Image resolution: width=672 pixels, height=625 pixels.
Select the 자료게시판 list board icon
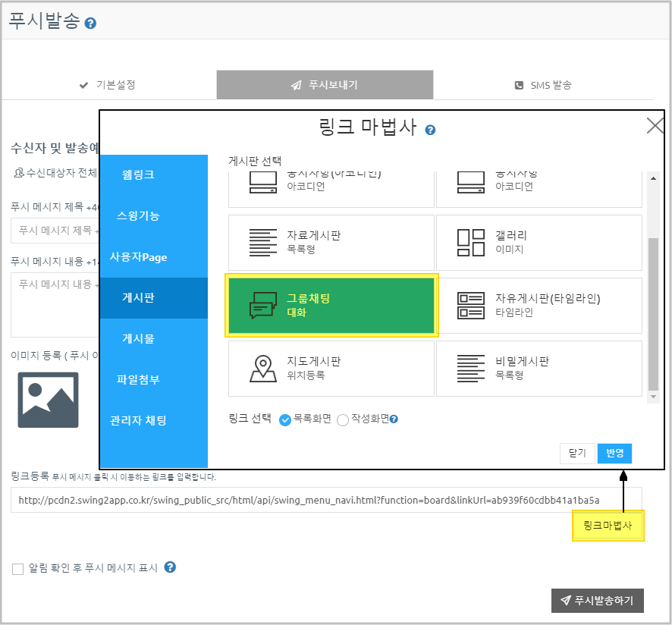click(x=263, y=242)
